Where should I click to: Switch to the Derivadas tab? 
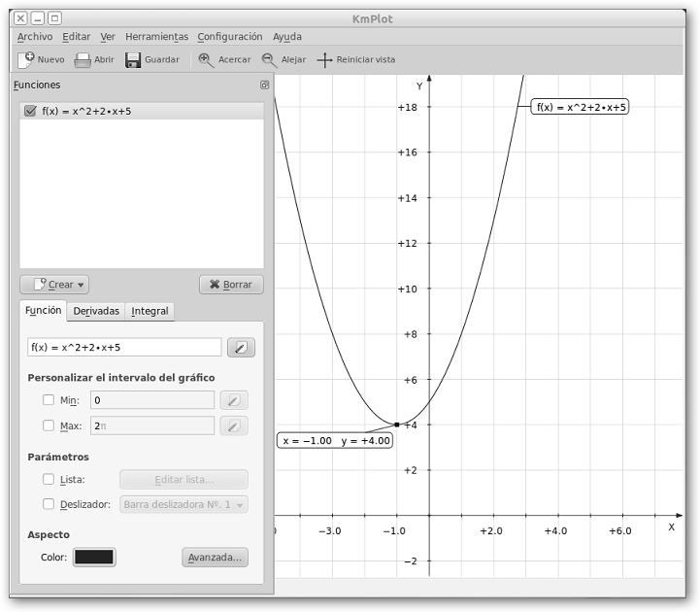(x=96, y=311)
